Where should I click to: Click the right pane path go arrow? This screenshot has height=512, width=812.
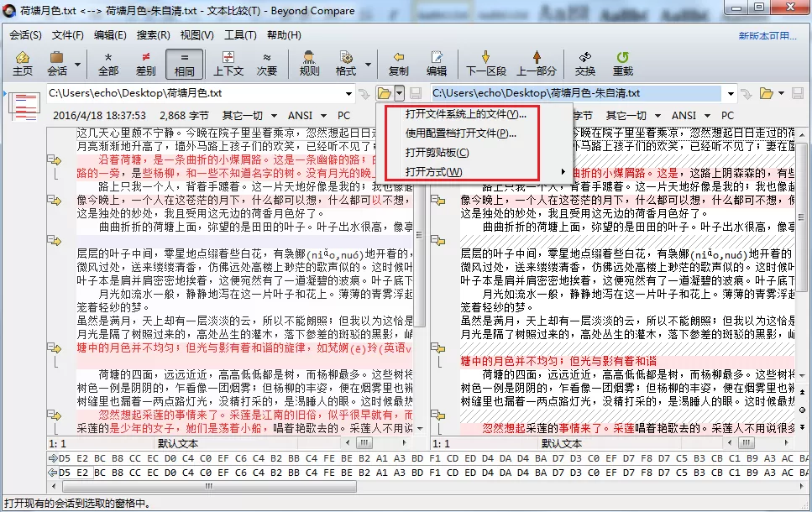pyautogui.click(x=747, y=94)
